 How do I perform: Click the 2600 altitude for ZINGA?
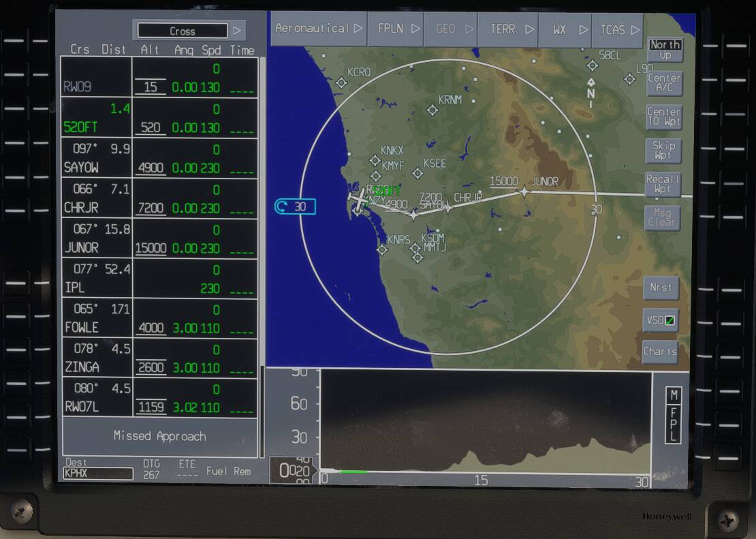point(151,368)
